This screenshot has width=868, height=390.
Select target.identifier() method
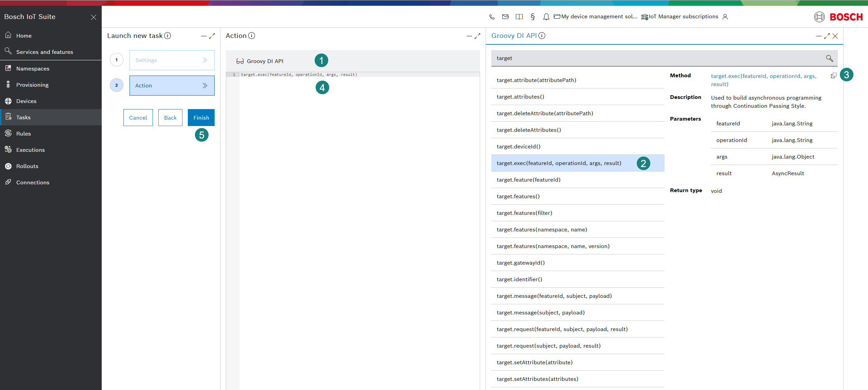pos(578,279)
